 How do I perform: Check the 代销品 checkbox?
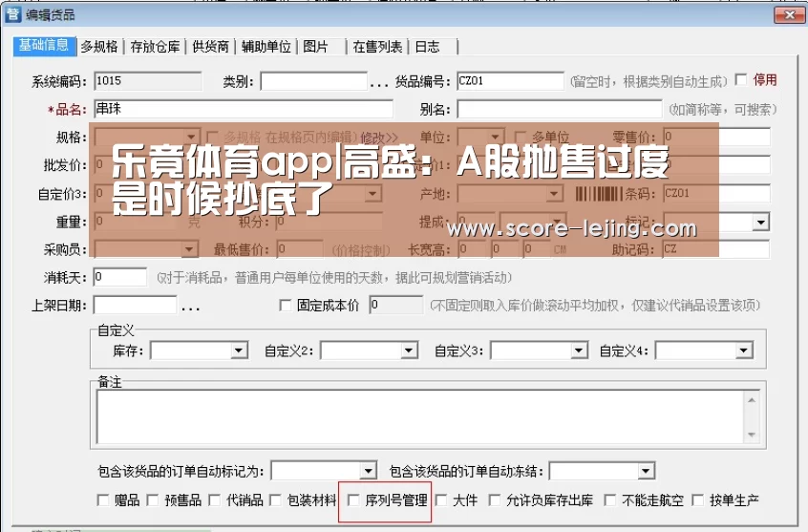[215, 500]
